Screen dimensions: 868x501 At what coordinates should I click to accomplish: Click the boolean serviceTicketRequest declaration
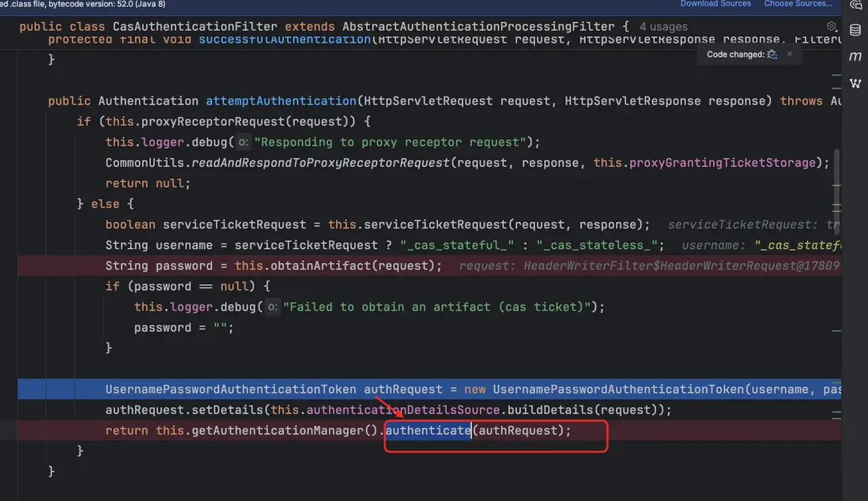click(206, 224)
